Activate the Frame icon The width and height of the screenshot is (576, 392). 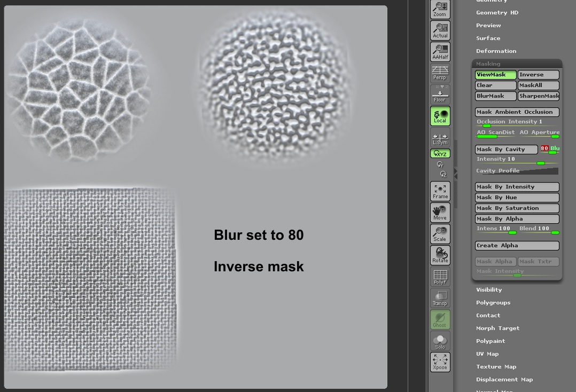pos(440,191)
